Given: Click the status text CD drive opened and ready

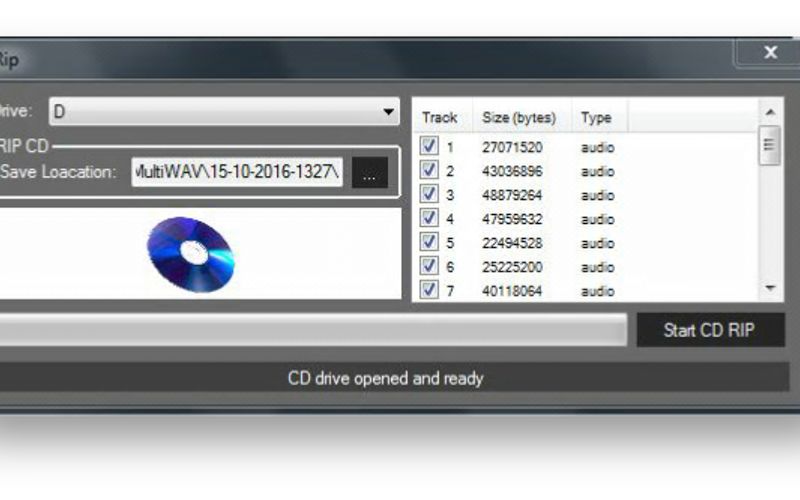Looking at the screenshot, I should coord(386,379).
